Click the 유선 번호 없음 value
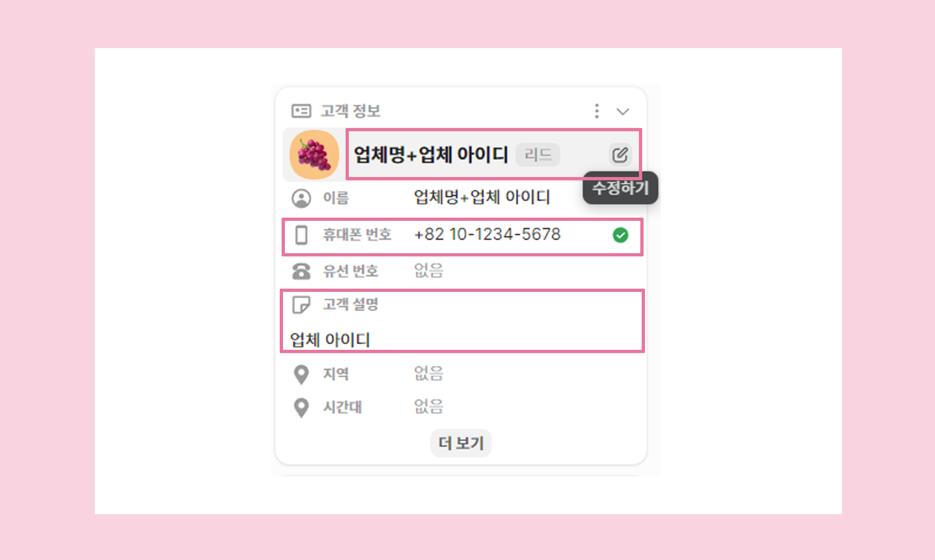935x560 pixels. pyautogui.click(x=428, y=271)
